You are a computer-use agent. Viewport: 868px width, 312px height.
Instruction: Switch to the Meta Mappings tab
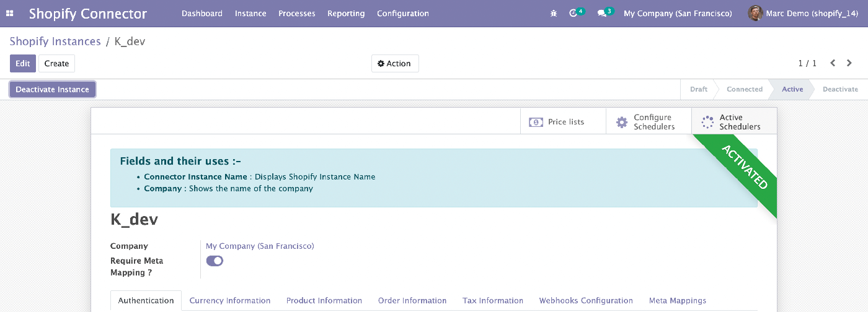(678, 300)
